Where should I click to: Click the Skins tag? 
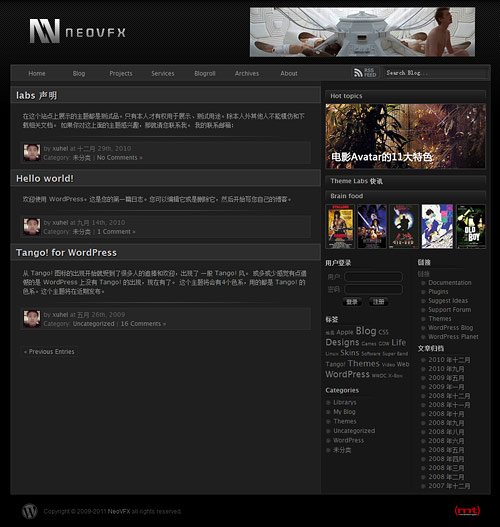point(349,353)
